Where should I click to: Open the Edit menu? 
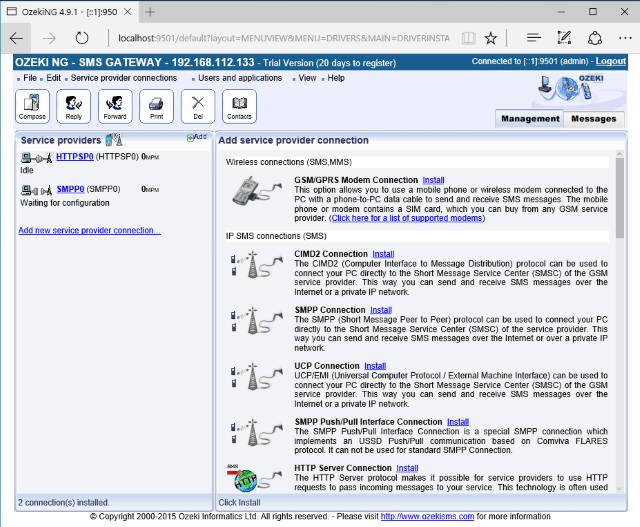53,78
